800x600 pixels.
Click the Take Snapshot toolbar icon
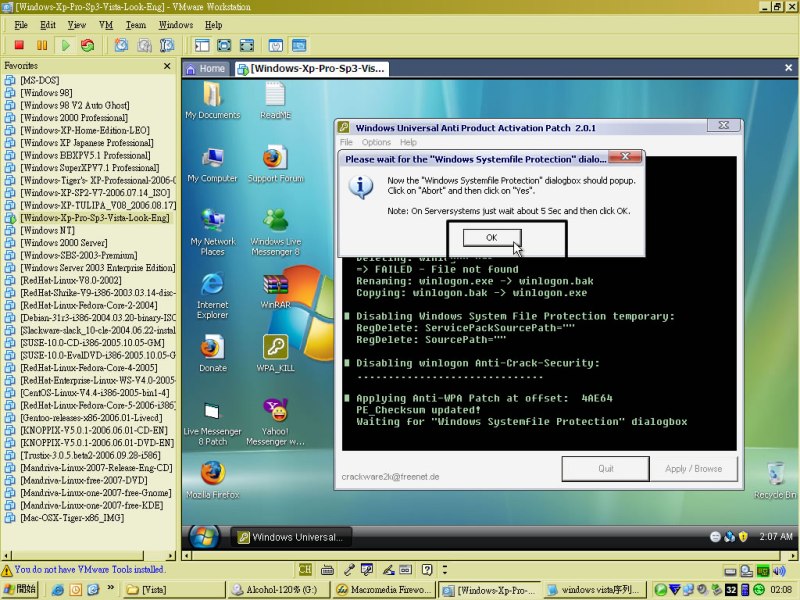click(x=121, y=45)
